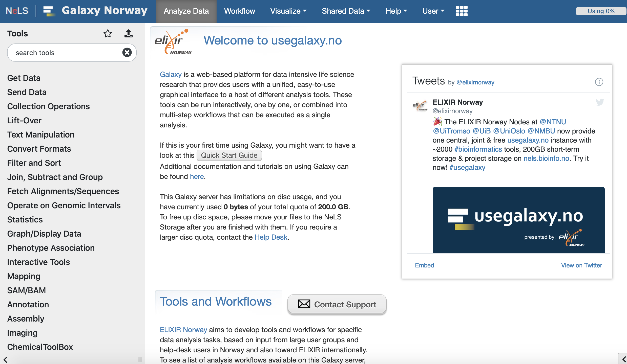
Task: Expand the ChemicalToolBox section
Action: (x=40, y=347)
